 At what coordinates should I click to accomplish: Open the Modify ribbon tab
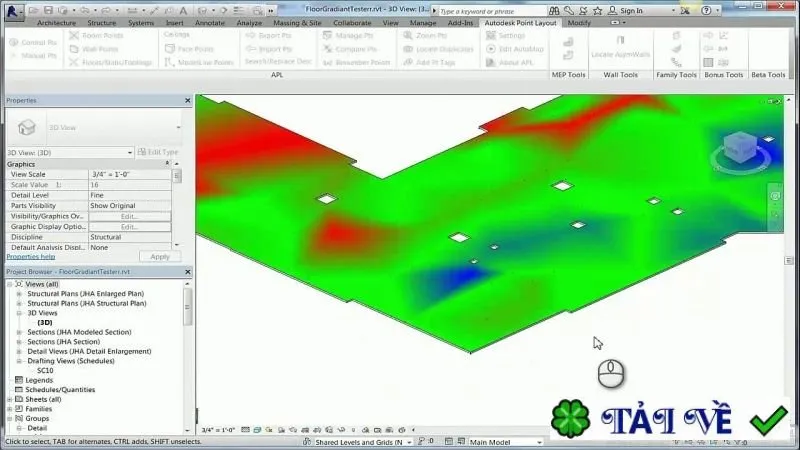[x=579, y=23]
